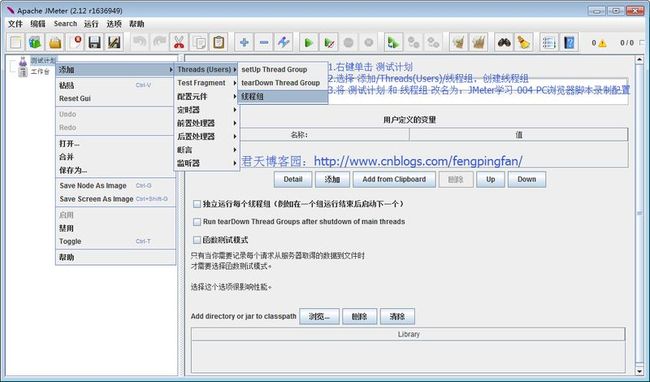Expand 监听器 submenu

pos(207,163)
